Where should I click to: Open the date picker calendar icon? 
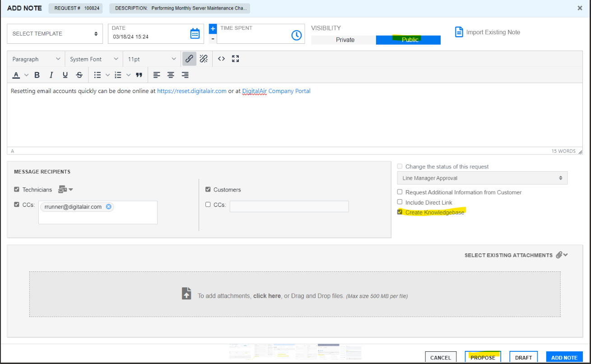(194, 33)
